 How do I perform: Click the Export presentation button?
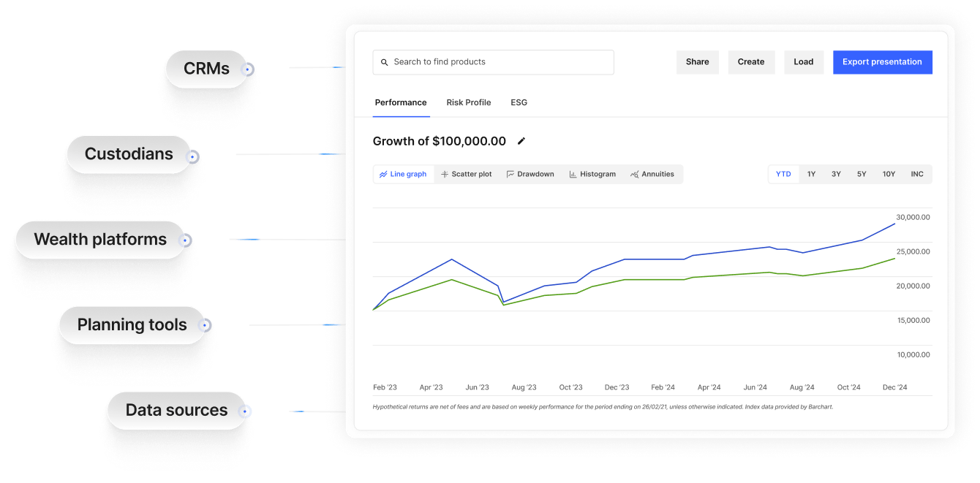click(882, 62)
